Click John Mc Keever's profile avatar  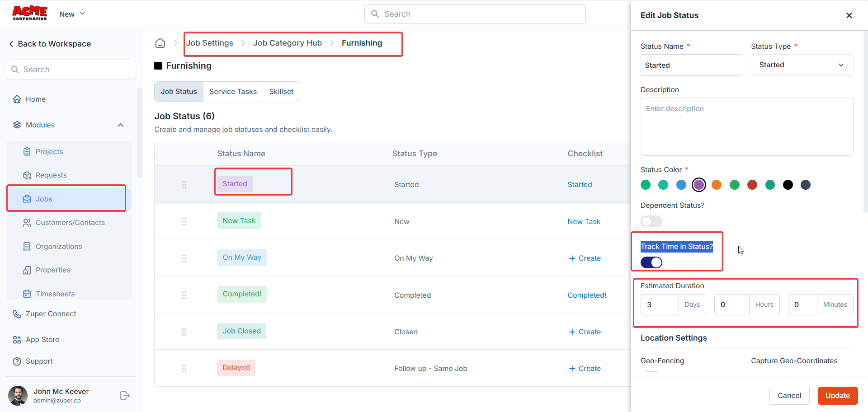[x=18, y=396]
